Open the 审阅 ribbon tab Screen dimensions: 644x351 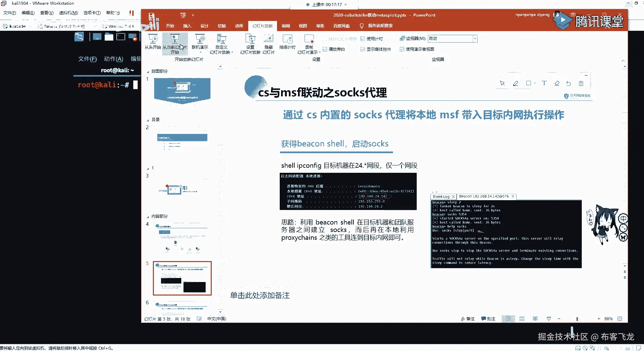286,26
